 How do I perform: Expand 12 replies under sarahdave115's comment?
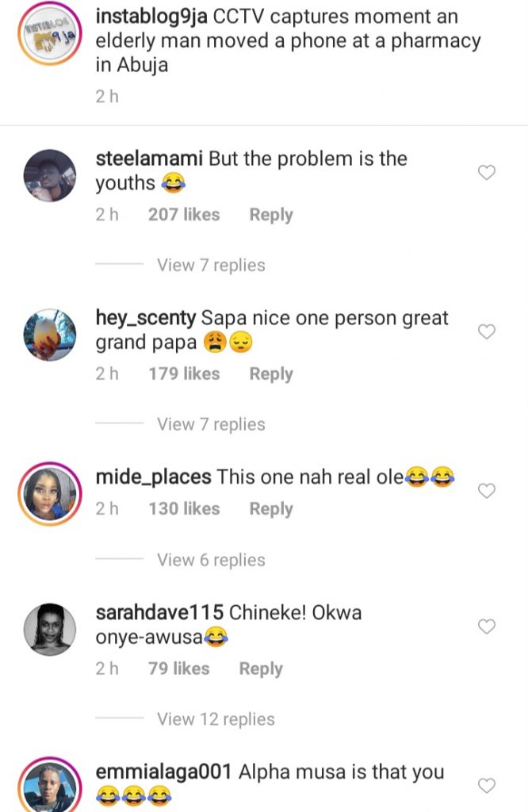pos(216,719)
